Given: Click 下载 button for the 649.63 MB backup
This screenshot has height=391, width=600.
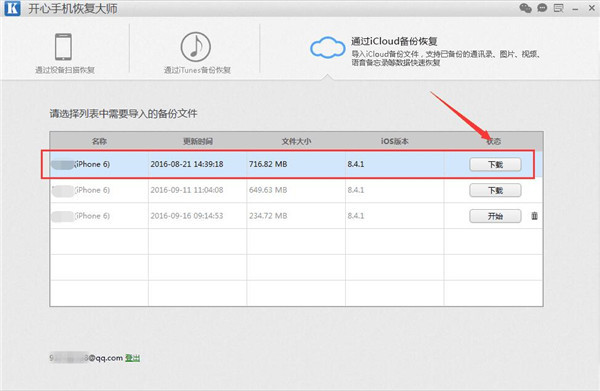Looking at the screenshot, I should pyautogui.click(x=495, y=191).
